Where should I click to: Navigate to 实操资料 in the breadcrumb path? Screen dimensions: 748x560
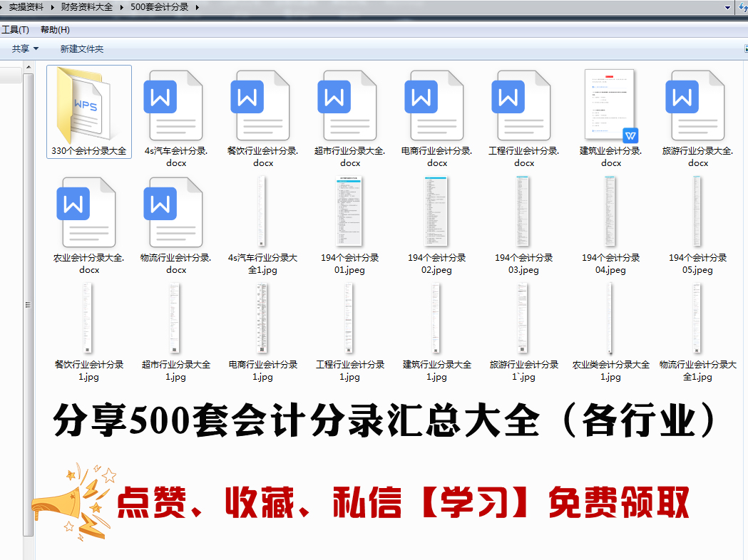(27, 7)
